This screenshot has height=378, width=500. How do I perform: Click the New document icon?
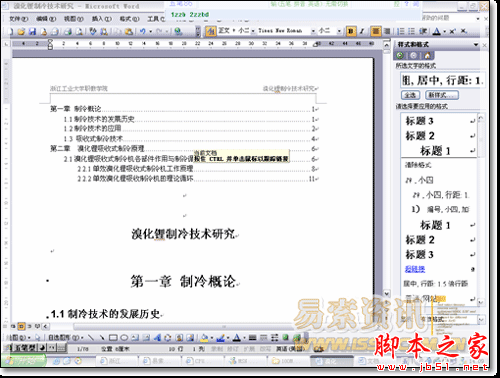pos(11,32)
